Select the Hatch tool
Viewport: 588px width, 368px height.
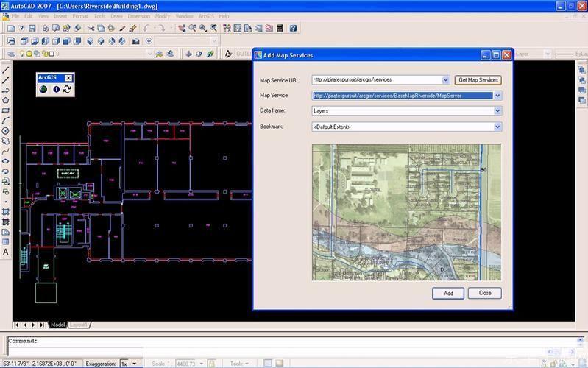coord(6,211)
